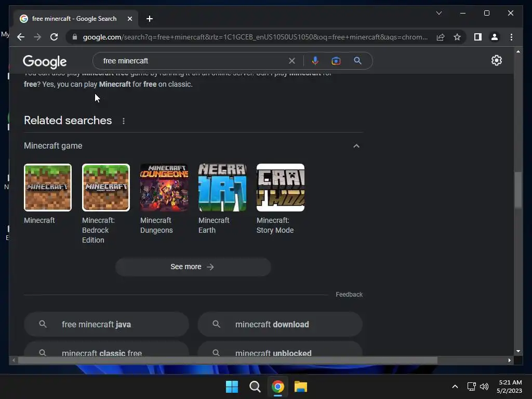
Task: Open Windows taskbar search
Action: [255, 387]
